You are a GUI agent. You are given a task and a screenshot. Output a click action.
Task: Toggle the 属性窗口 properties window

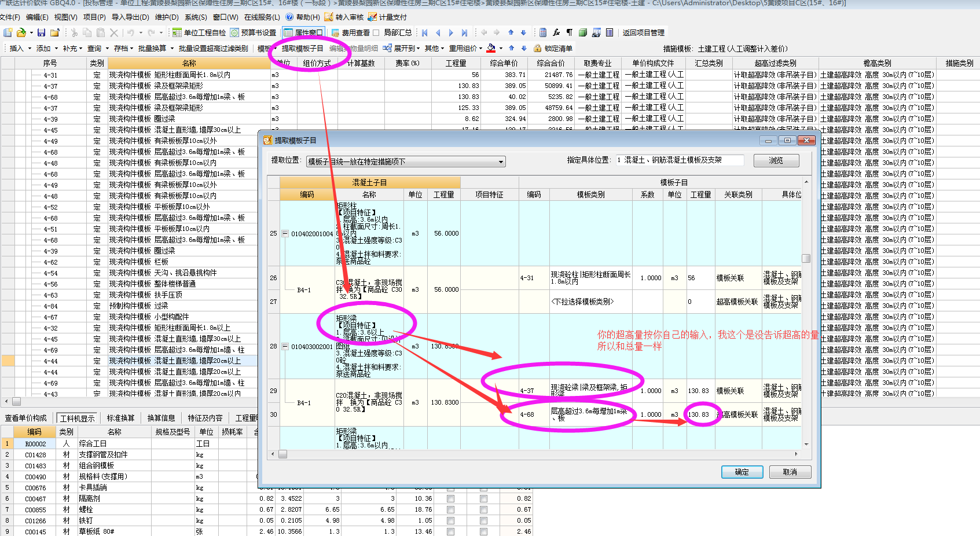tap(303, 32)
